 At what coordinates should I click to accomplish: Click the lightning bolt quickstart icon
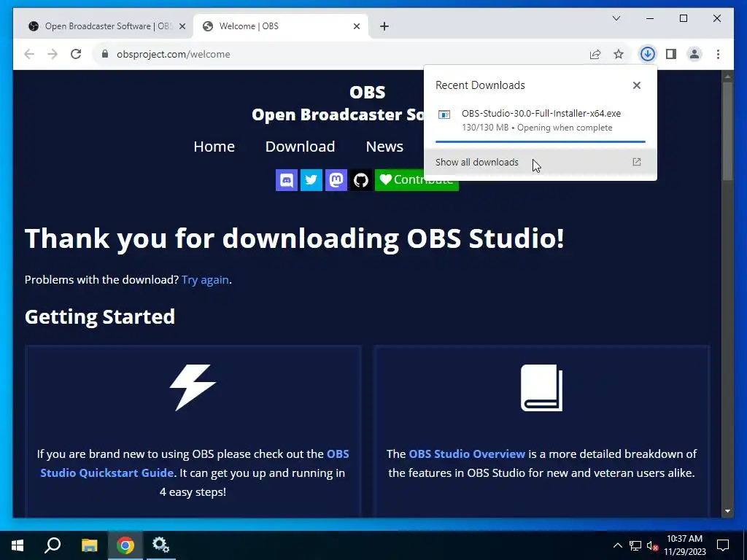(x=193, y=388)
